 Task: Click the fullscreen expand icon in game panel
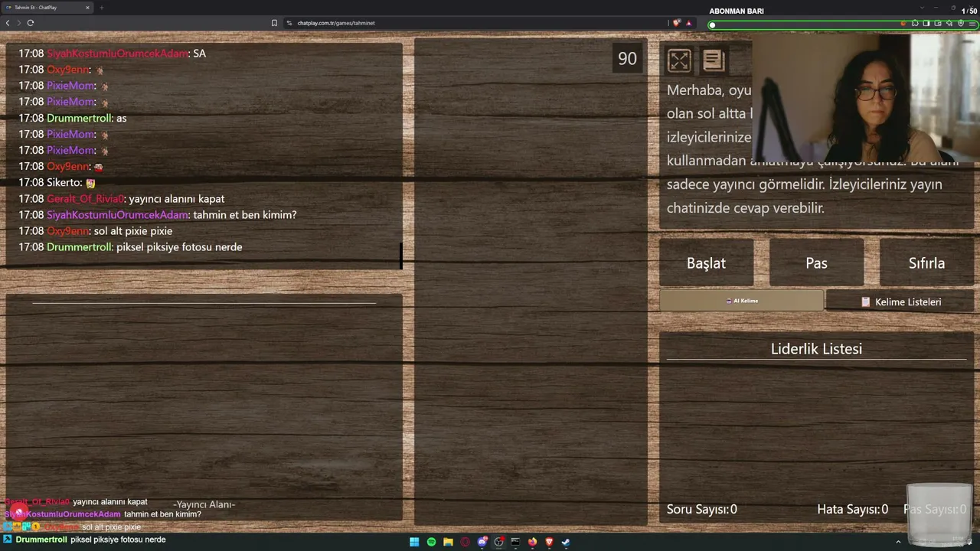pos(679,60)
